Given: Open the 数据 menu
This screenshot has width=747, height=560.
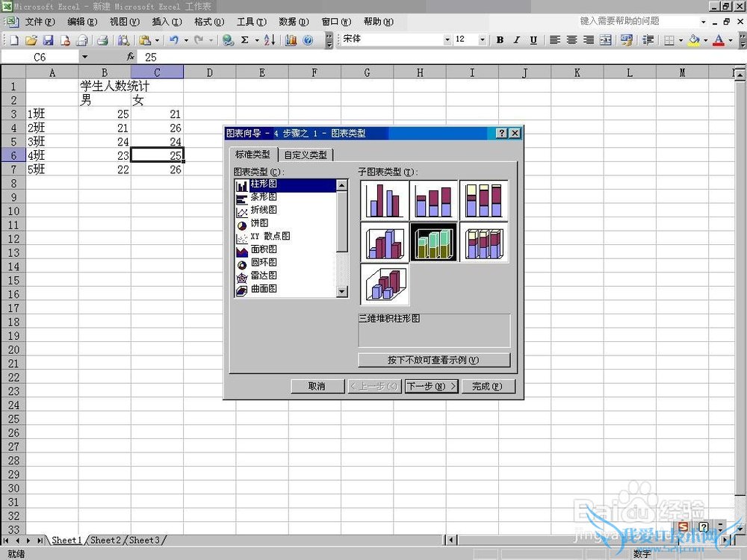Looking at the screenshot, I should [292, 22].
